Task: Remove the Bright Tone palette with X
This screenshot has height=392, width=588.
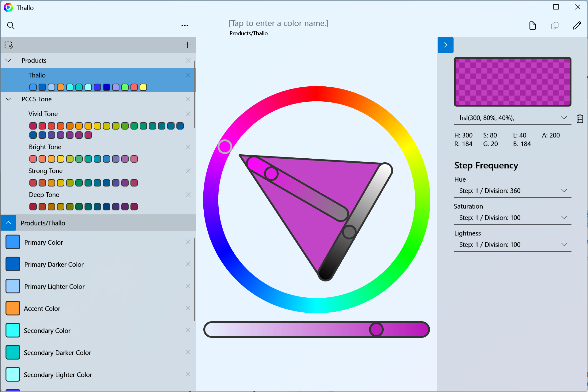Action: pos(188,147)
